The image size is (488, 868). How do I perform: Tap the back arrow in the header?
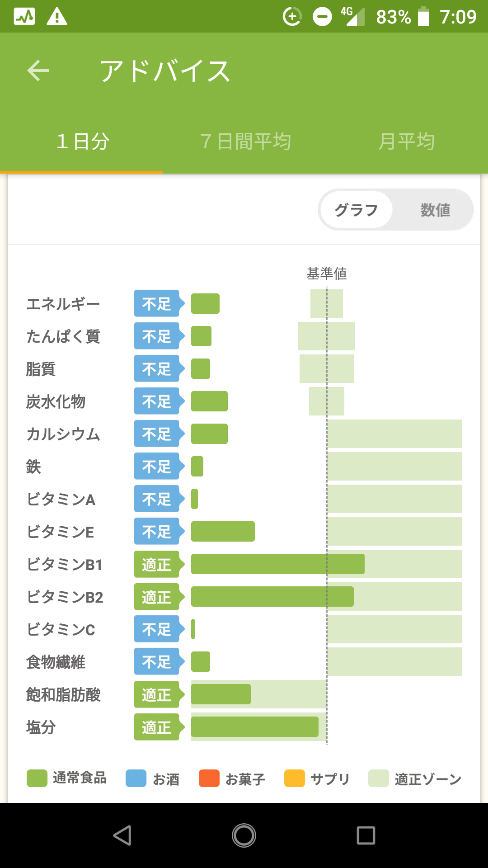[x=38, y=71]
